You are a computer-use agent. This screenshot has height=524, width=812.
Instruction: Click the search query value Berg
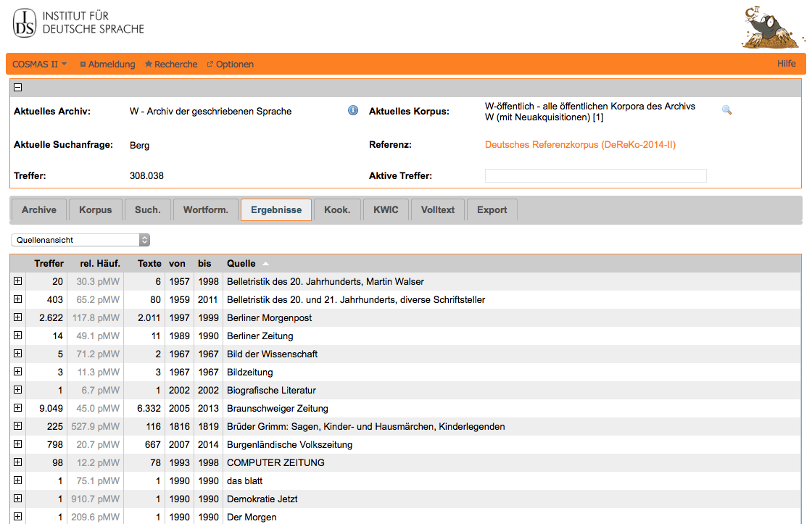pos(139,146)
